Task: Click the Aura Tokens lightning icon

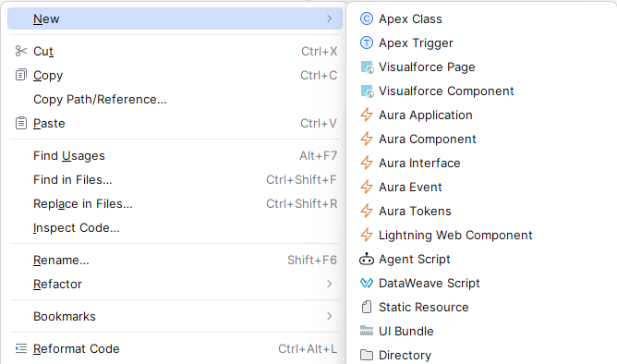Action: pyautogui.click(x=367, y=211)
